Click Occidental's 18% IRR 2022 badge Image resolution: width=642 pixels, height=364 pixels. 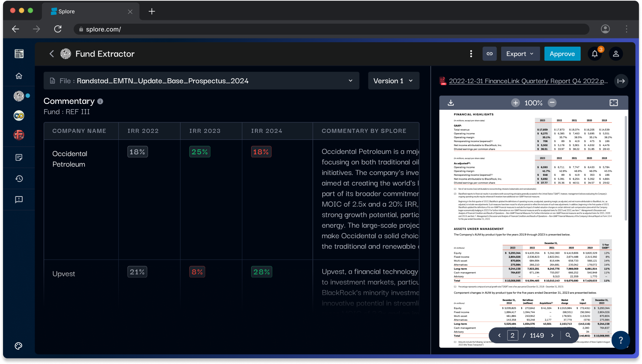137,152
